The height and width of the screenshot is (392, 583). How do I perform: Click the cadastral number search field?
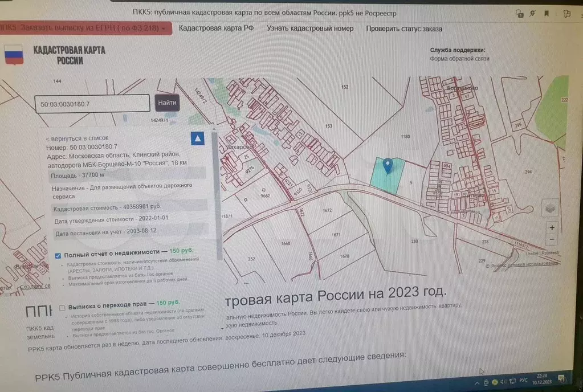point(92,104)
